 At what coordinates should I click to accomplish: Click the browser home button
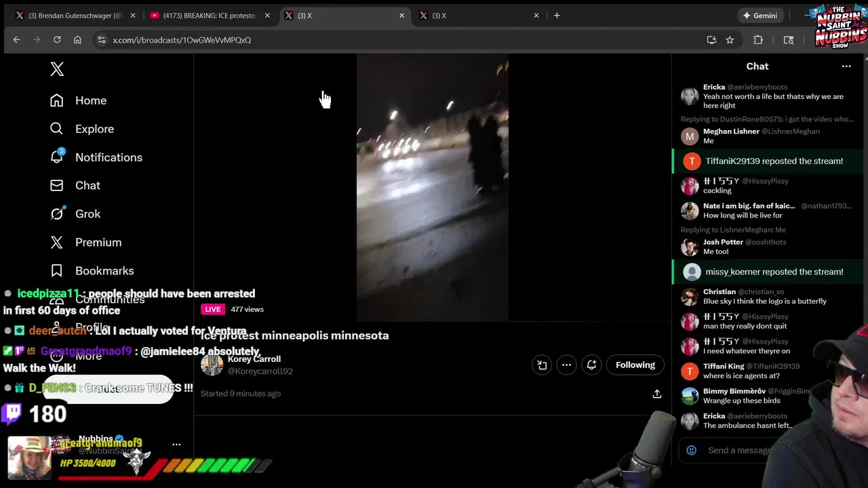tap(77, 40)
